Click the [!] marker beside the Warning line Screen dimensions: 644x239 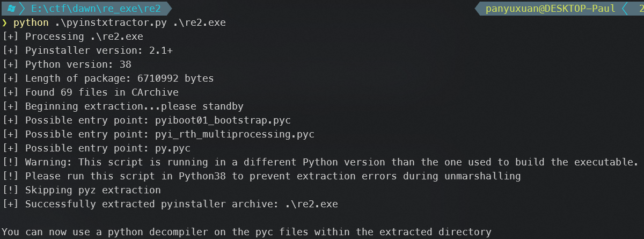point(10,162)
